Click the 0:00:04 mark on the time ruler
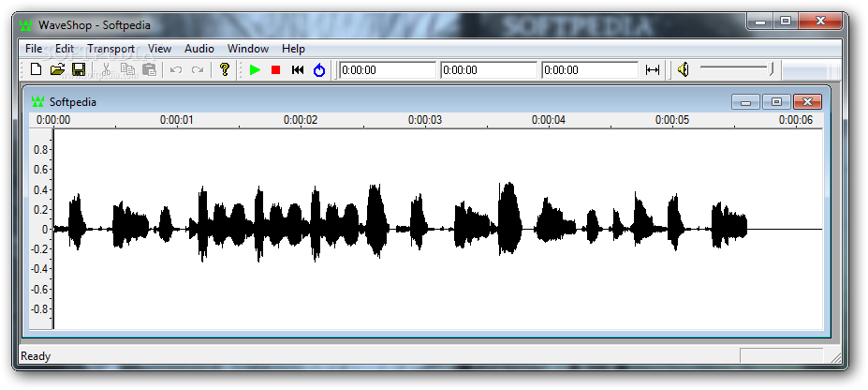 click(x=549, y=120)
